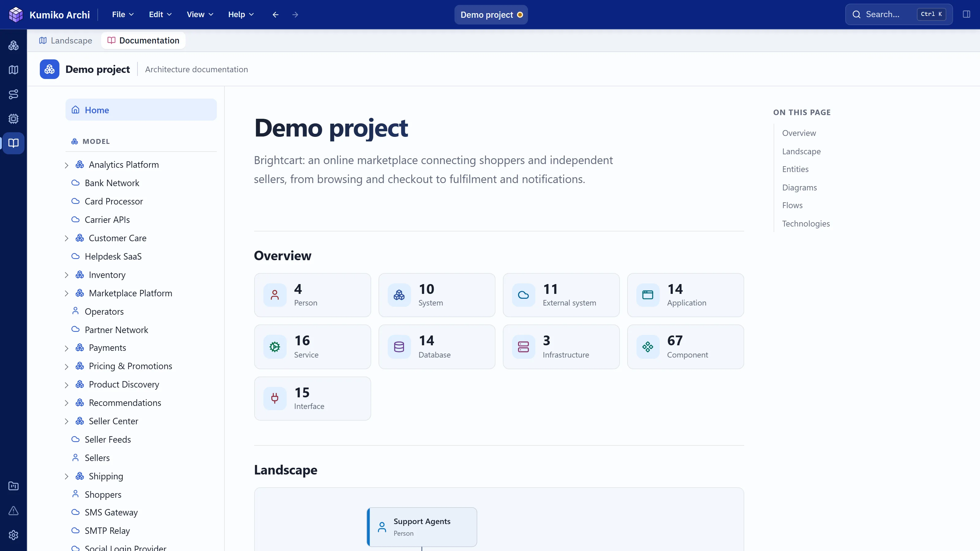Go back with the left arrow
The width and height of the screenshot is (980, 551).
coord(275,14)
